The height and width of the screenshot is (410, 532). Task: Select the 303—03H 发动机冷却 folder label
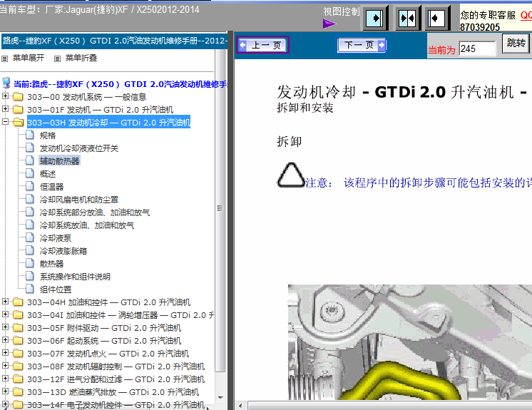click(108, 123)
